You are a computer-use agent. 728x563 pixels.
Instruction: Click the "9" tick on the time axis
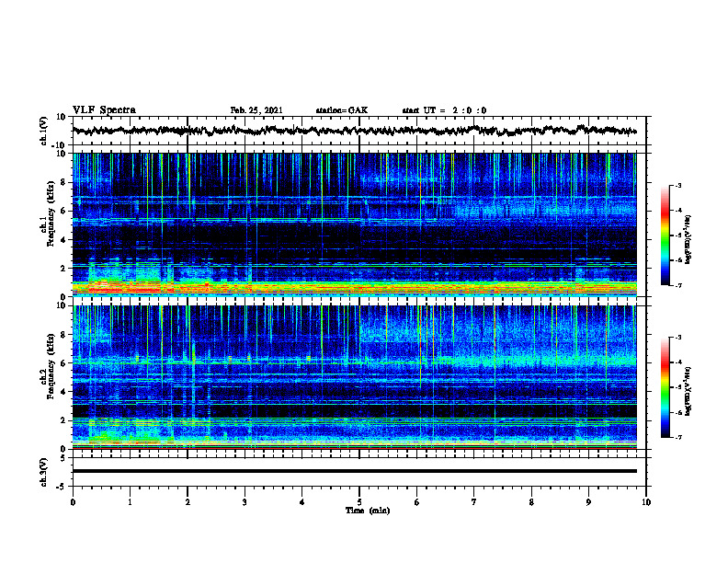click(588, 502)
